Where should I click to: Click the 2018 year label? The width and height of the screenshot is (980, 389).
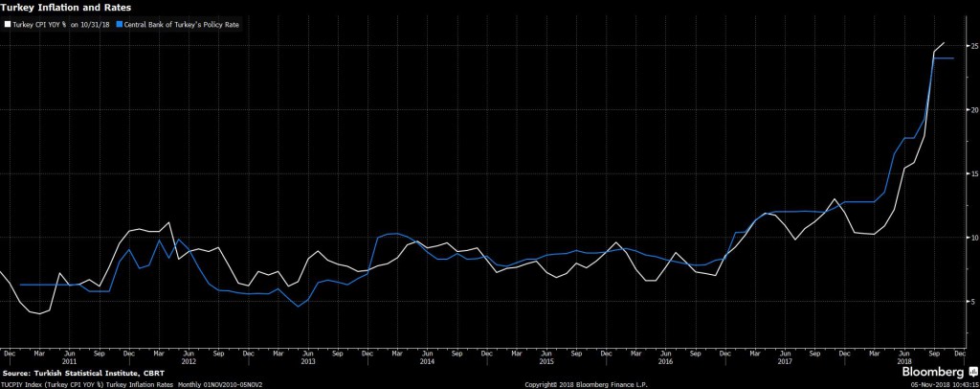903,361
